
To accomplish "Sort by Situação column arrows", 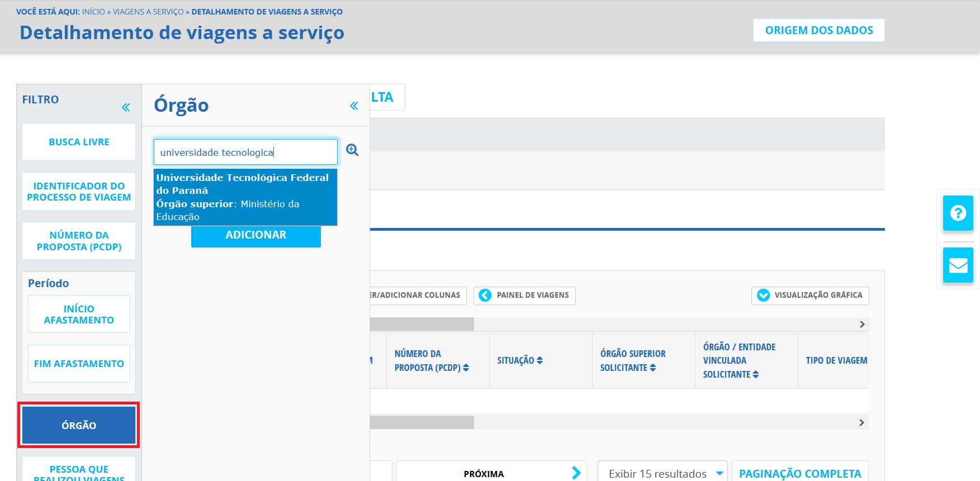I will pyautogui.click(x=539, y=360).
